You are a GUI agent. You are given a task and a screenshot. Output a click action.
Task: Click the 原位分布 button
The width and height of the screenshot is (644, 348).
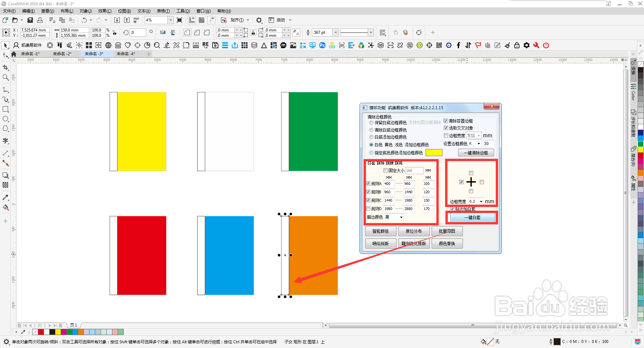pyautogui.click(x=414, y=231)
